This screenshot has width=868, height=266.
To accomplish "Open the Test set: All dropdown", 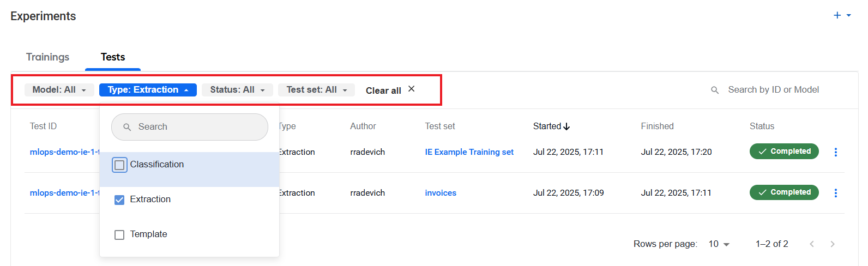I will pos(316,90).
